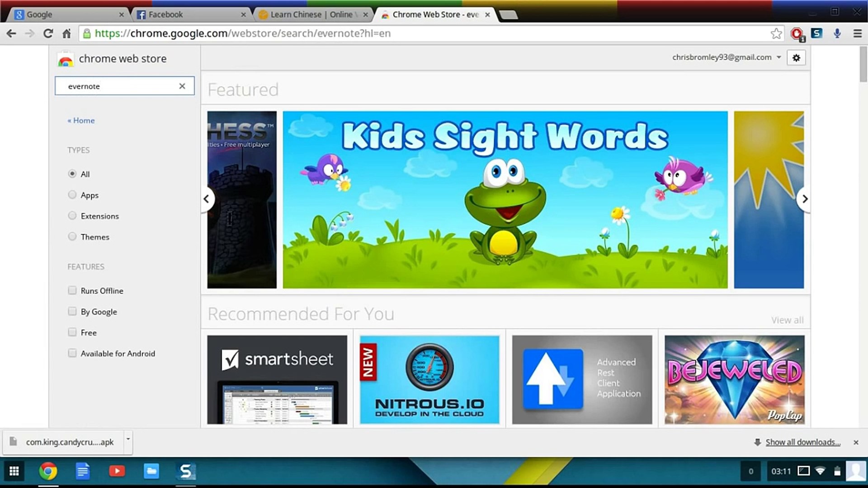Tick the Available for Android checkbox

coord(72,353)
